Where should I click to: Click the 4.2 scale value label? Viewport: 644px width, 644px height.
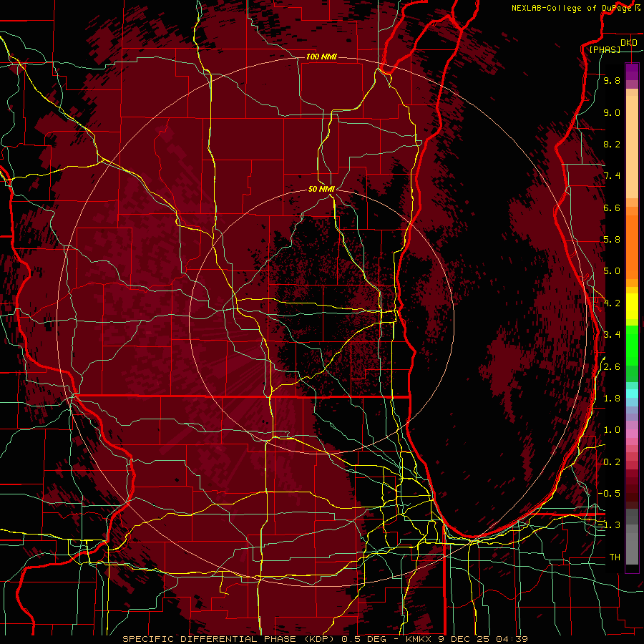[x=612, y=303]
